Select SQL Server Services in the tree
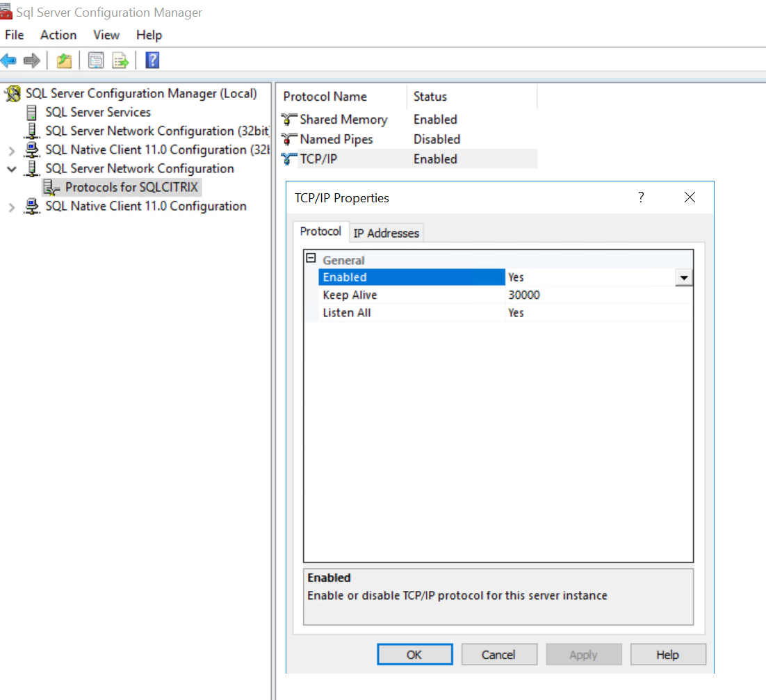The height and width of the screenshot is (700, 766). click(x=98, y=113)
